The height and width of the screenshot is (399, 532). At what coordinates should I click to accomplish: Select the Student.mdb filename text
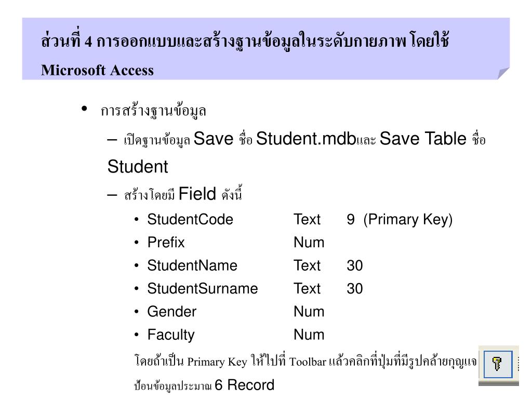[x=305, y=138]
